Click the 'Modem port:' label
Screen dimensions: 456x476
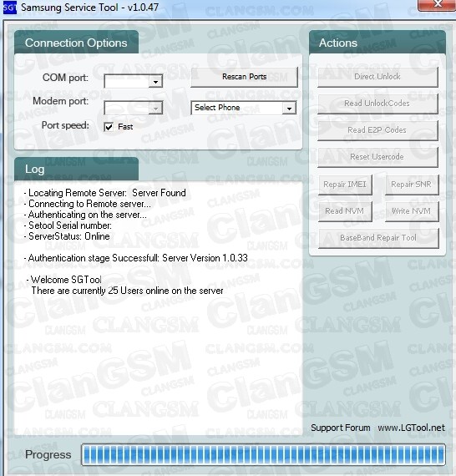tap(61, 101)
